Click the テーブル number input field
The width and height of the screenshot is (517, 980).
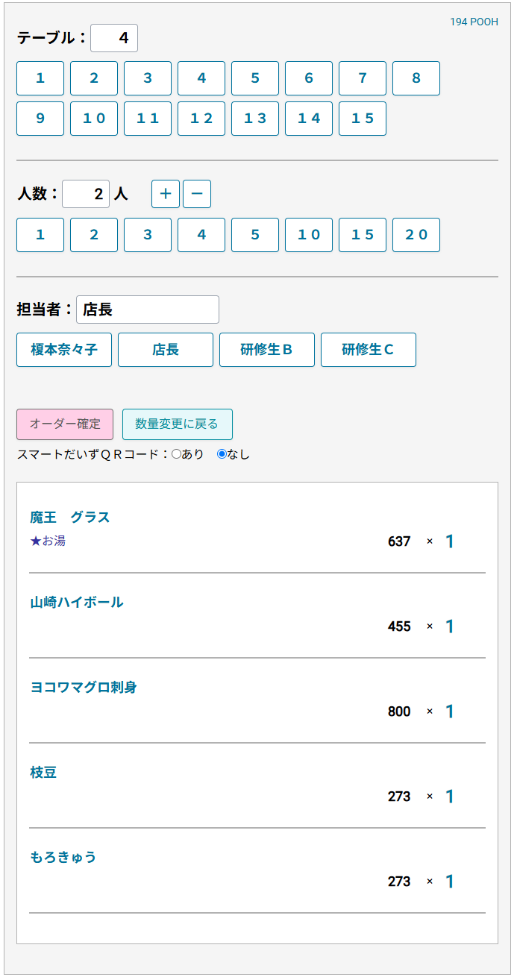(x=114, y=38)
